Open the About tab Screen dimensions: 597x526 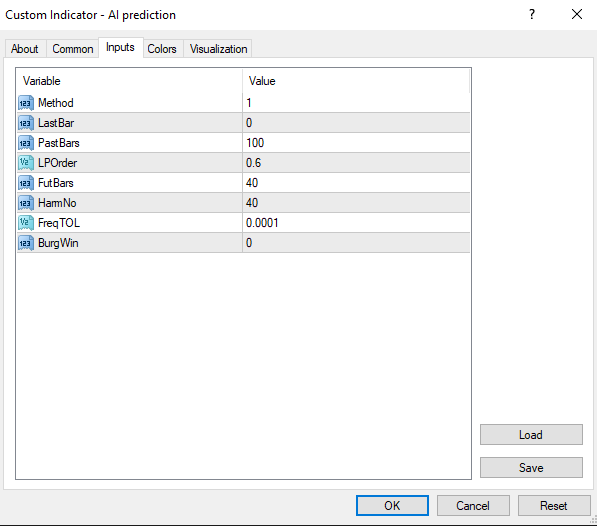pos(25,49)
